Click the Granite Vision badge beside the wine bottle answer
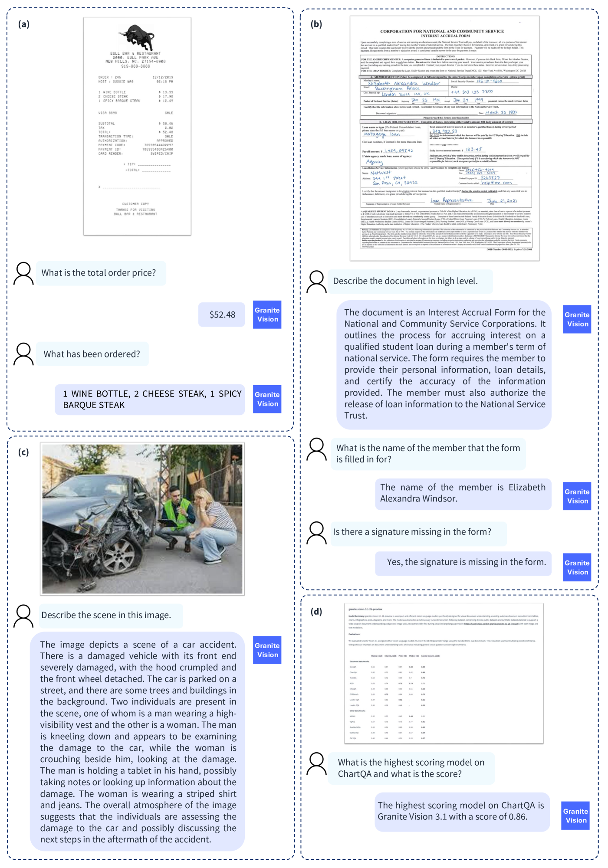 point(267,399)
